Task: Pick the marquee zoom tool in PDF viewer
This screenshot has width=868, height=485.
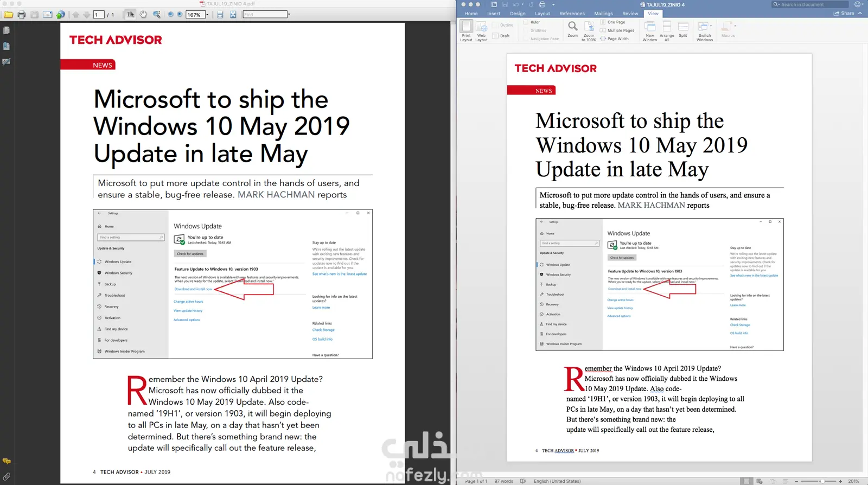Action: 157,15
